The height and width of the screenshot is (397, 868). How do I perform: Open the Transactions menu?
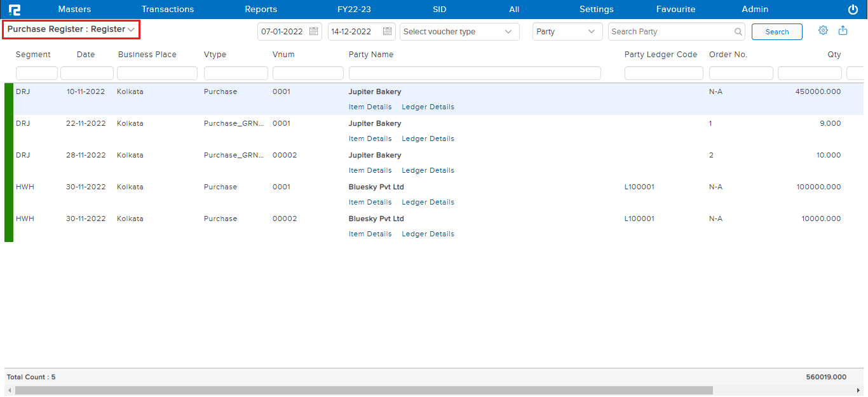[x=168, y=10]
